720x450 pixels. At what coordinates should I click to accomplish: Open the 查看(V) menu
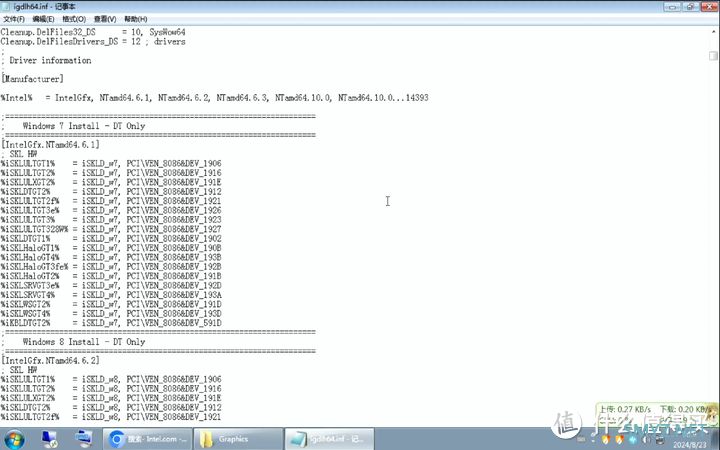point(105,19)
